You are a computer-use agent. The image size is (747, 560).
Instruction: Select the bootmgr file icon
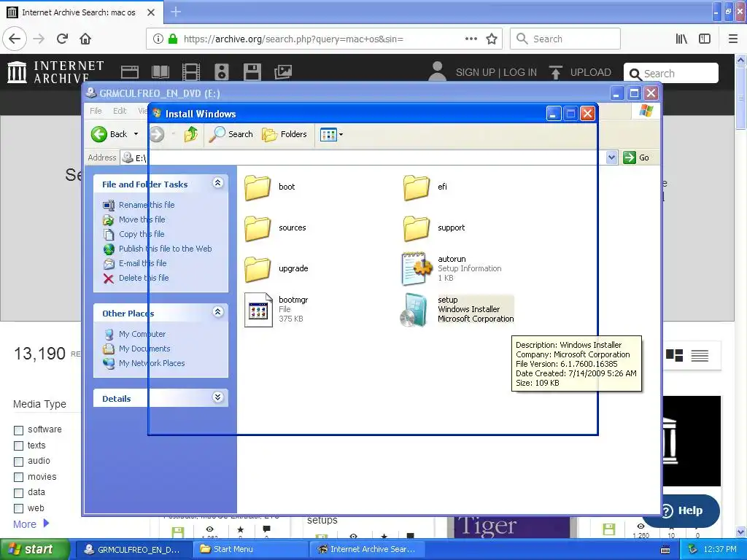tap(258, 310)
